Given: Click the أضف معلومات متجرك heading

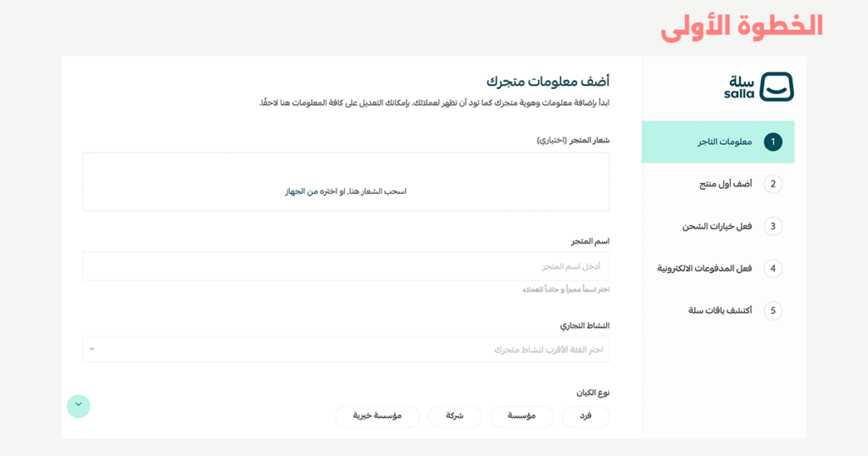Looking at the screenshot, I should [548, 81].
